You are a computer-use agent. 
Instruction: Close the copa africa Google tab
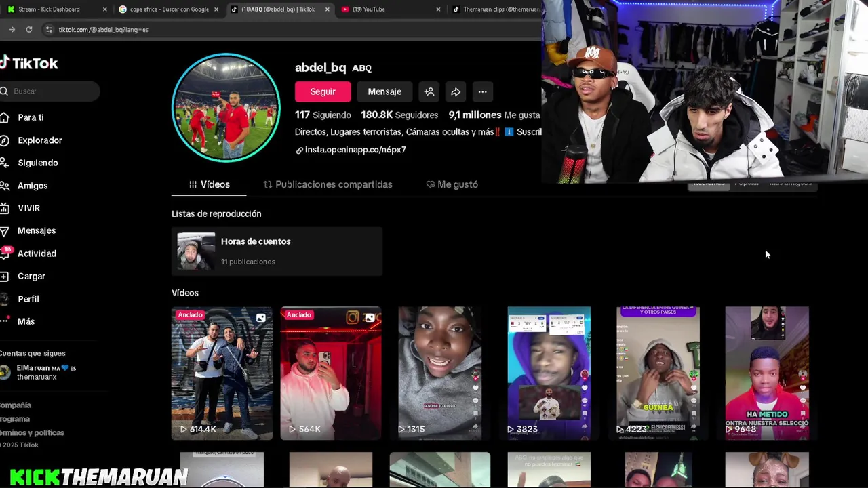tap(216, 9)
